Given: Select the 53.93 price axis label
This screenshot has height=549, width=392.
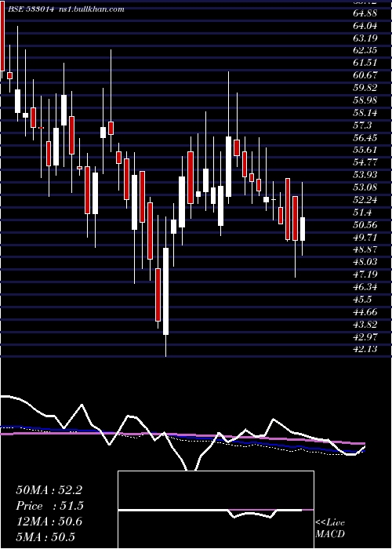Looking at the screenshot, I should pos(365,175).
